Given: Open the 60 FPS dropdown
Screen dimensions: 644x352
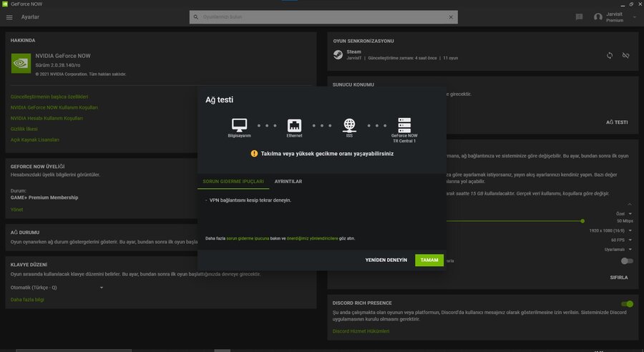Looking at the screenshot, I should tap(621, 240).
